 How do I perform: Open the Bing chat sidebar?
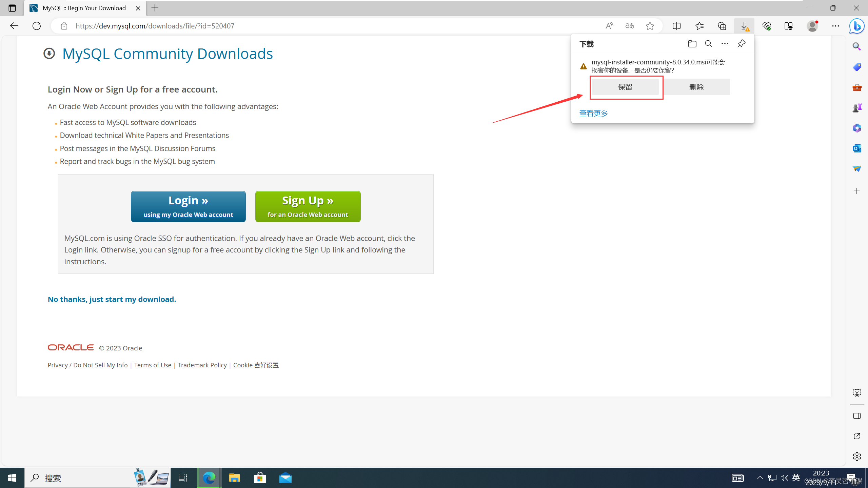[x=857, y=26]
